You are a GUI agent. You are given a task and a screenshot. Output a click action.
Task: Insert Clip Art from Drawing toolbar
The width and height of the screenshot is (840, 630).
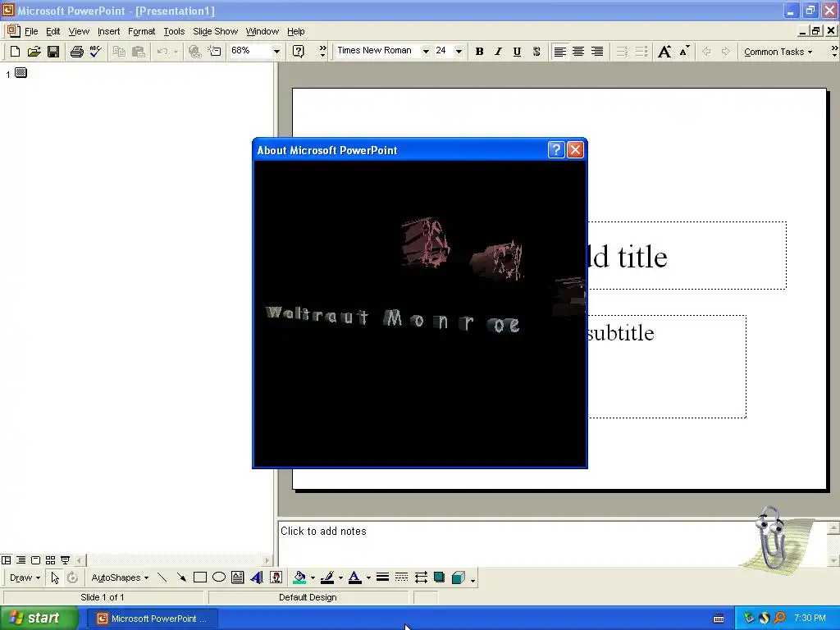[x=276, y=577]
